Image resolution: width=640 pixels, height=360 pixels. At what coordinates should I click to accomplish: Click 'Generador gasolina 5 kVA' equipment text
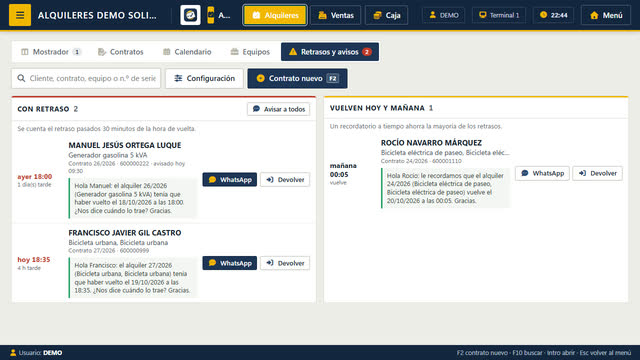tap(108, 155)
